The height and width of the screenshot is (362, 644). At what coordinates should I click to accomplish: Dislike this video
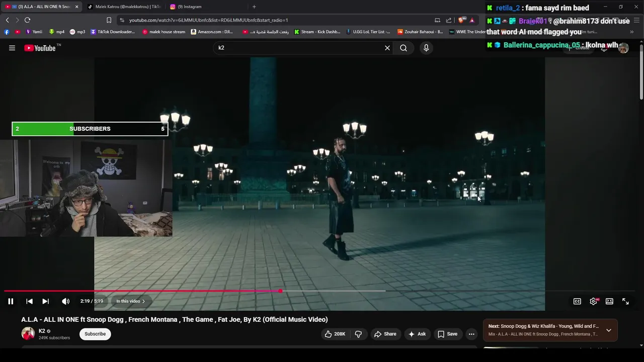point(358,334)
